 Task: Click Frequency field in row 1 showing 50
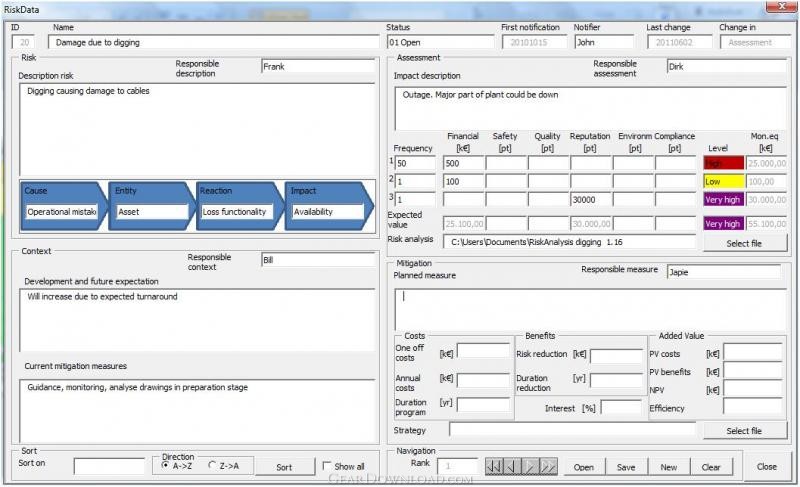tap(415, 163)
